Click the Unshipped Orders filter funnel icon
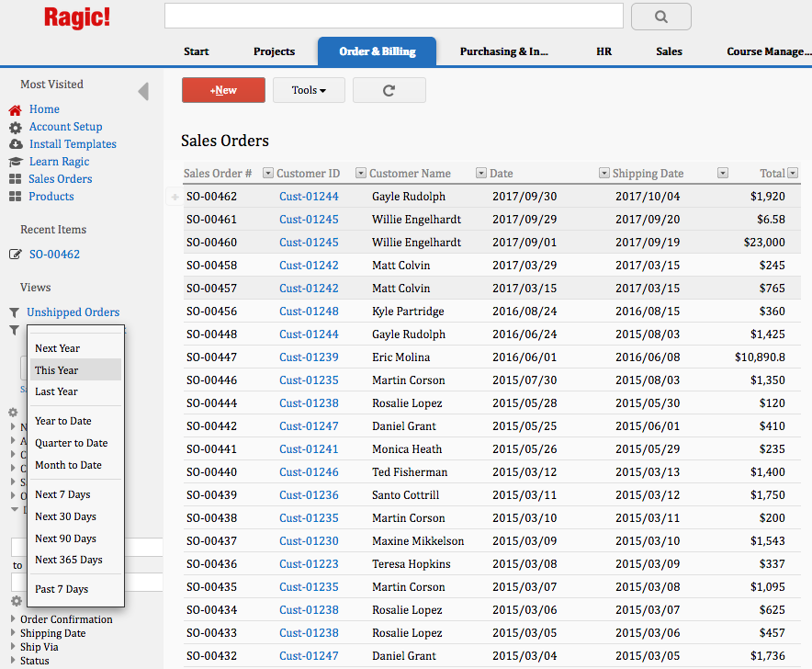 pos(15,312)
